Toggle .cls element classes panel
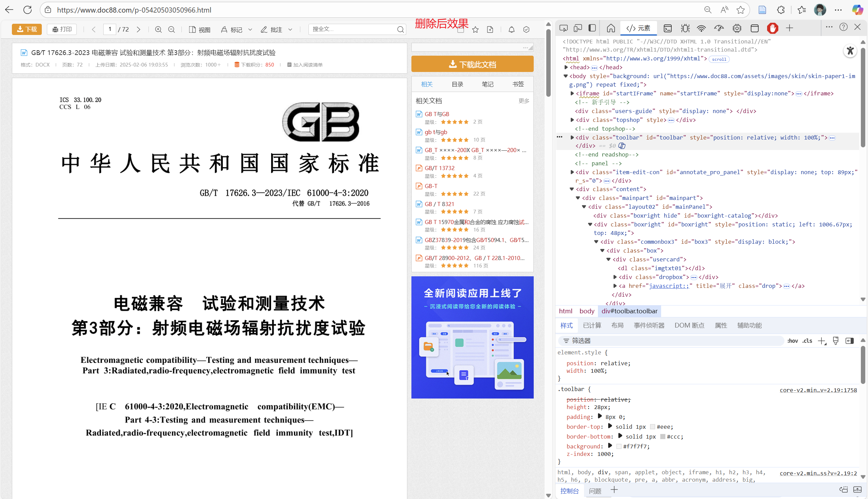This screenshot has height=499, width=868. click(x=807, y=341)
